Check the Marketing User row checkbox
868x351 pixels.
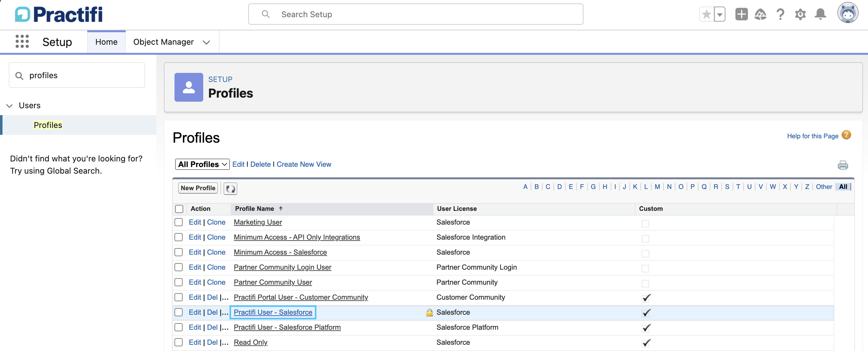click(179, 222)
